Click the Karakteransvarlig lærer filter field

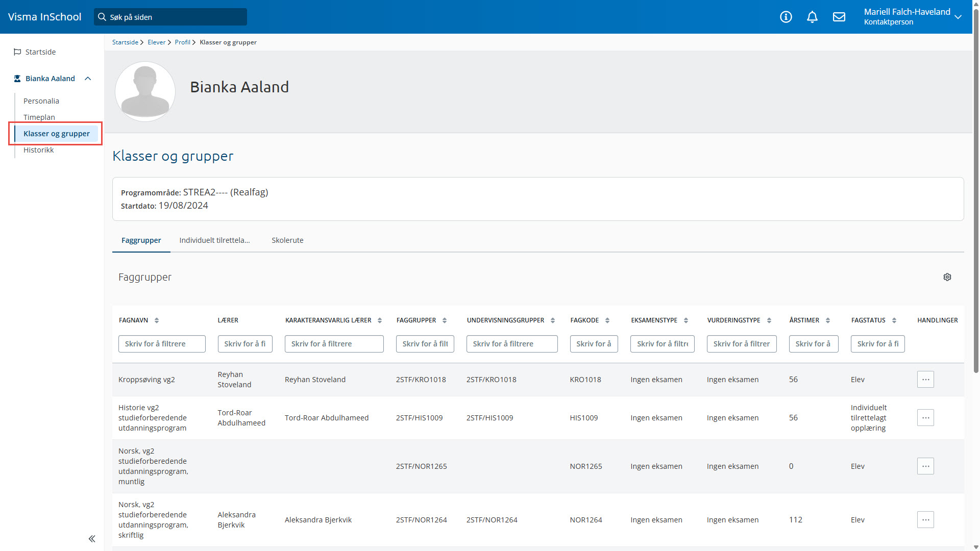click(x=334, y=344)
